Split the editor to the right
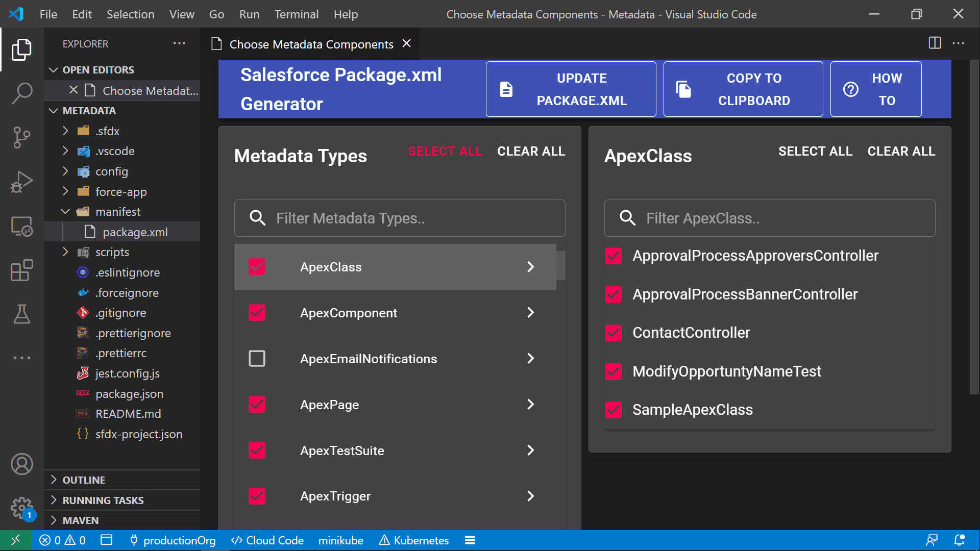 (x=935, y=43)
